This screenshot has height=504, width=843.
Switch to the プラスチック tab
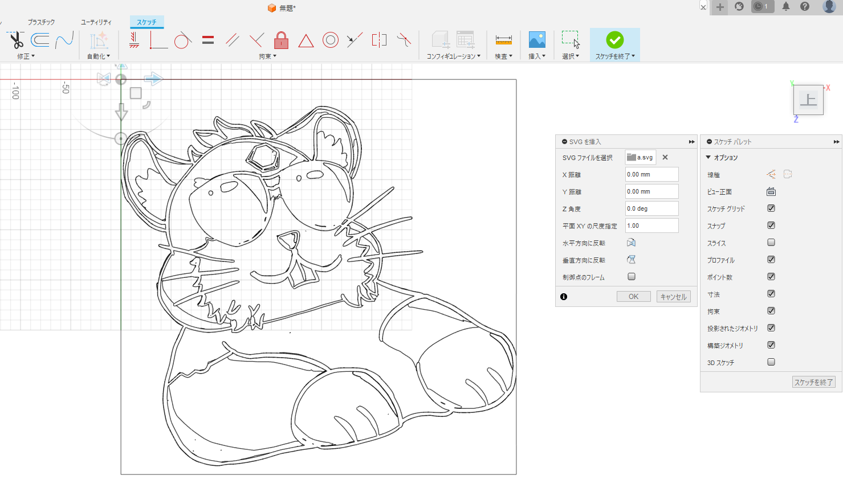pos(41,22)
